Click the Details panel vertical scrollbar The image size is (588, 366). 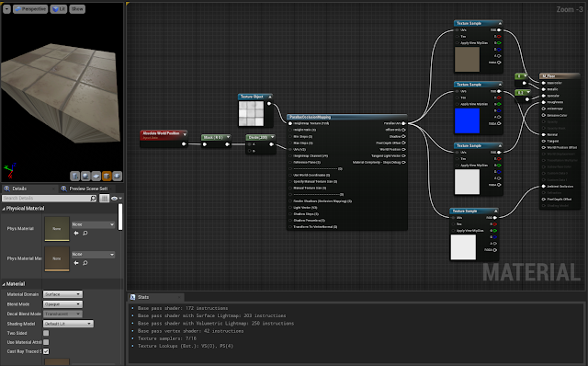[120, 217]
